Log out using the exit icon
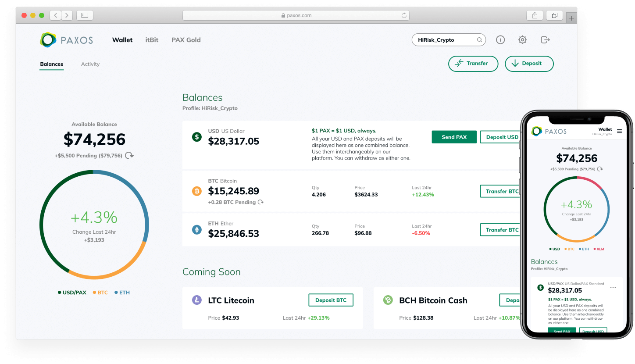 pos(545,40)
